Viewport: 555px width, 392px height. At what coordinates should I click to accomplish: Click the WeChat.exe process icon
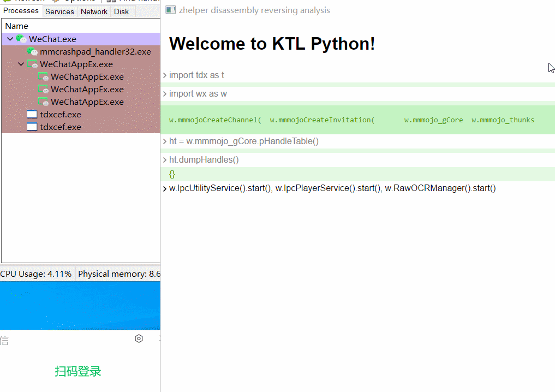[21, 39]
